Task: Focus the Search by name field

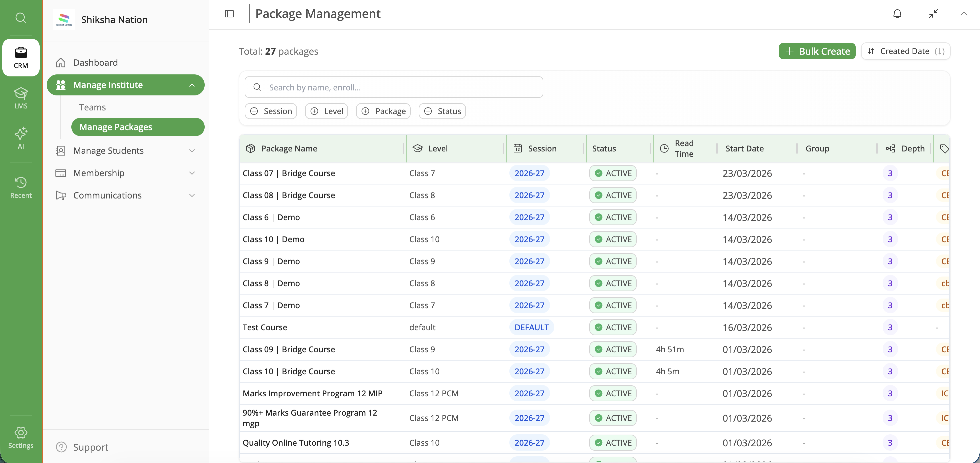Action: coord(394,87)
